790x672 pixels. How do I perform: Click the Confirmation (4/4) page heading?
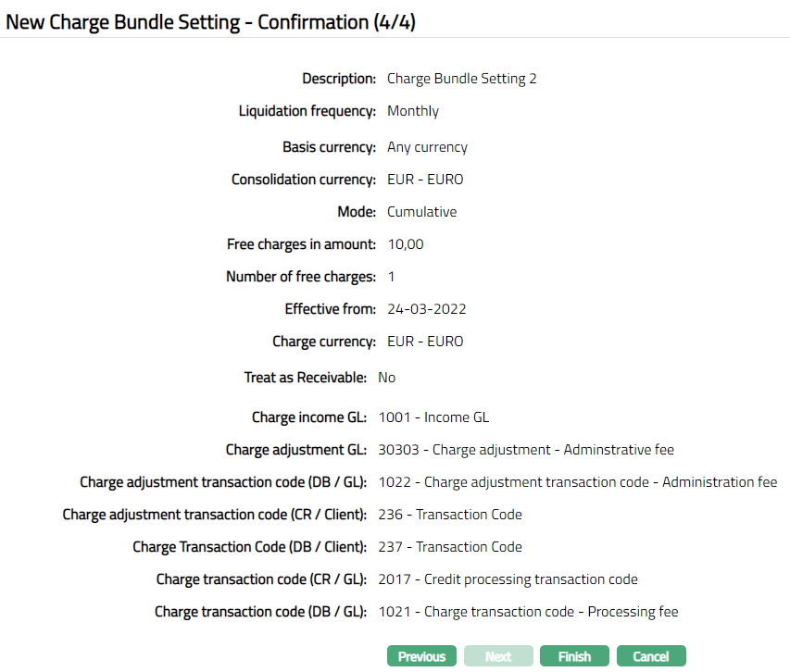[x=210, y=22]
